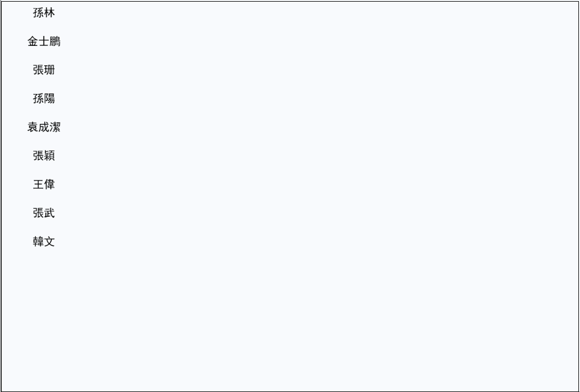Pick the three-character name 袁成潔
This screenshot has height=392, width=580.
(x=44, y=127)
